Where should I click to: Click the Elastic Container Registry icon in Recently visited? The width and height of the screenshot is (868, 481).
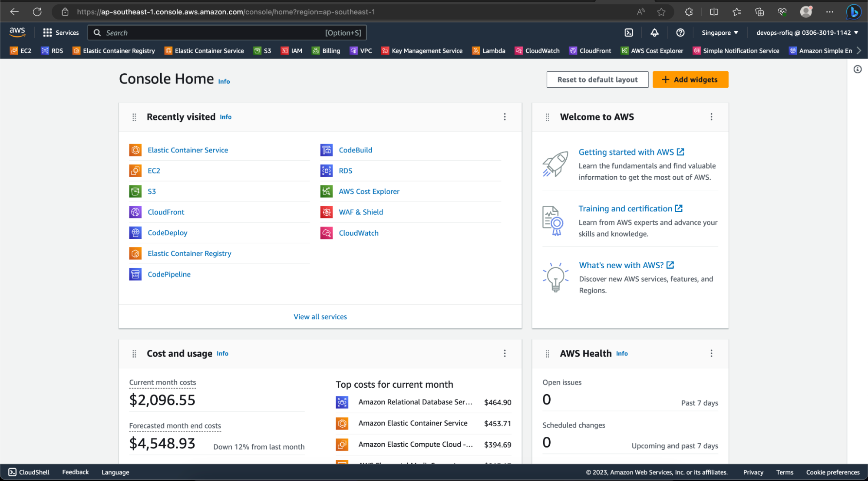[135, 254]
